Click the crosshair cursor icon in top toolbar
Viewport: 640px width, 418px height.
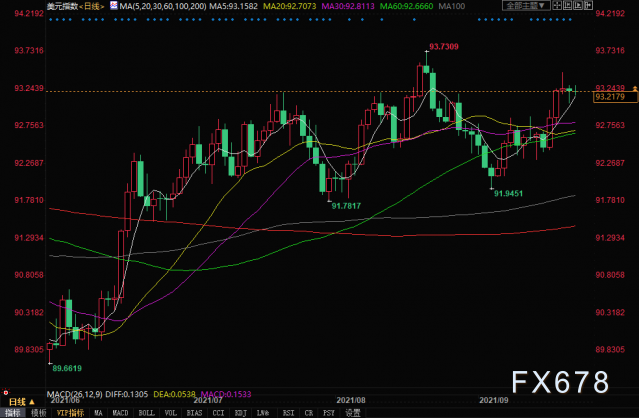(557, 5)
